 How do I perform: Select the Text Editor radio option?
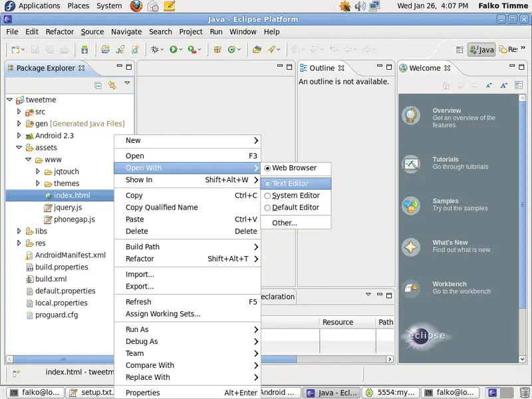[x=267, y=184]
